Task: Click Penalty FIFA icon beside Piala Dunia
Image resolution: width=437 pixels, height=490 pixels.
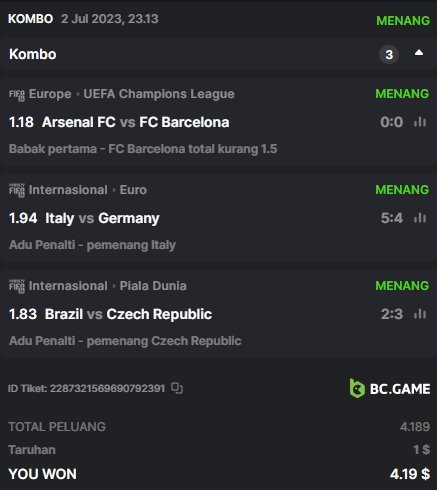Action: click(17, 286)
